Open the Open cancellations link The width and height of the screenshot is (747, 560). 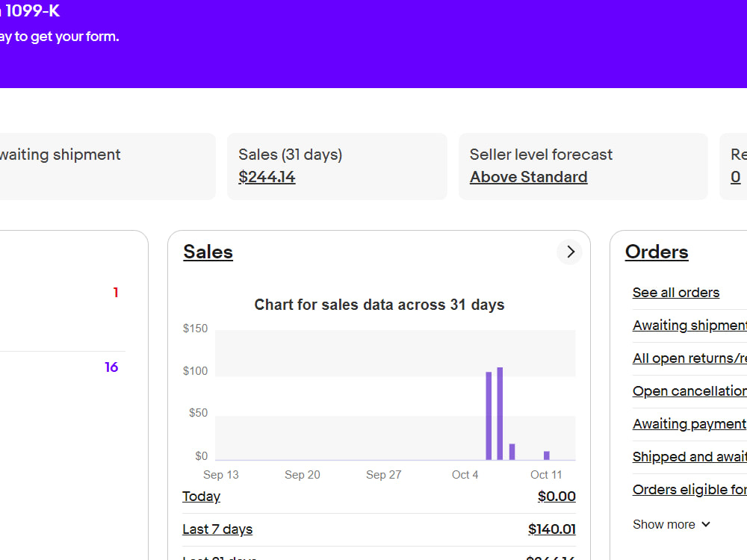689,391
